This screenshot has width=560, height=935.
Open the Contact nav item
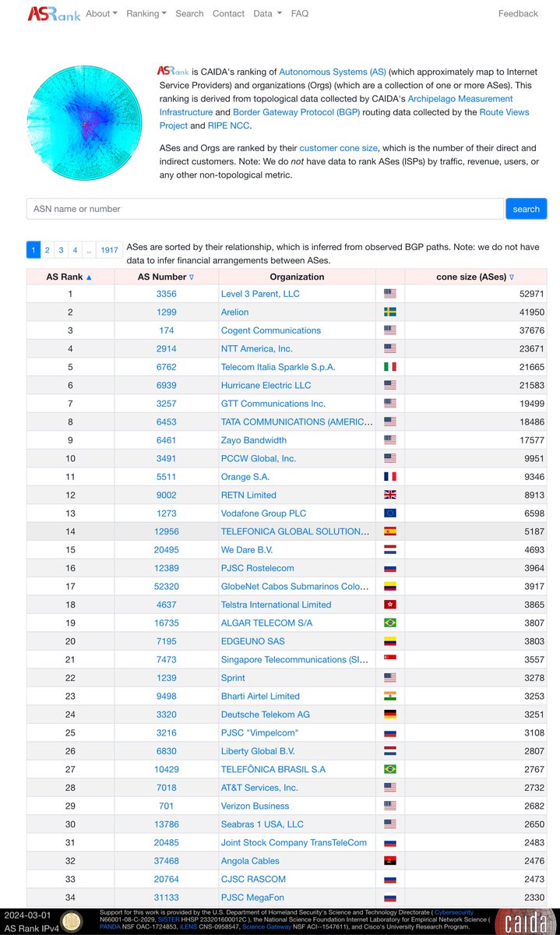point(228,13)
